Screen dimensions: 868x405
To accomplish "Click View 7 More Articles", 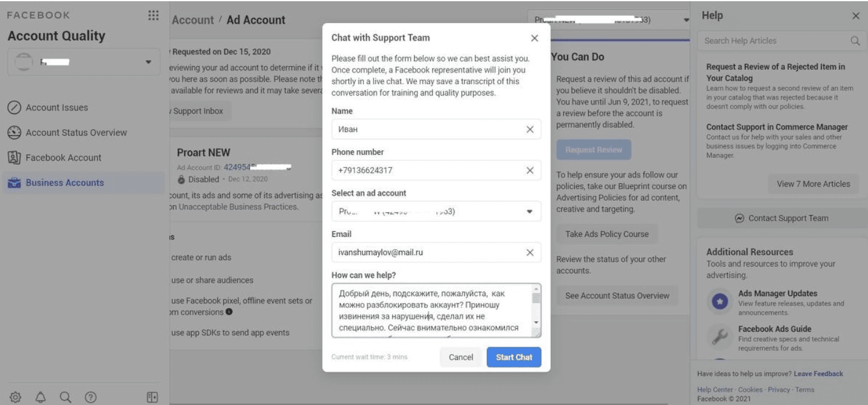I will point(813,184).
